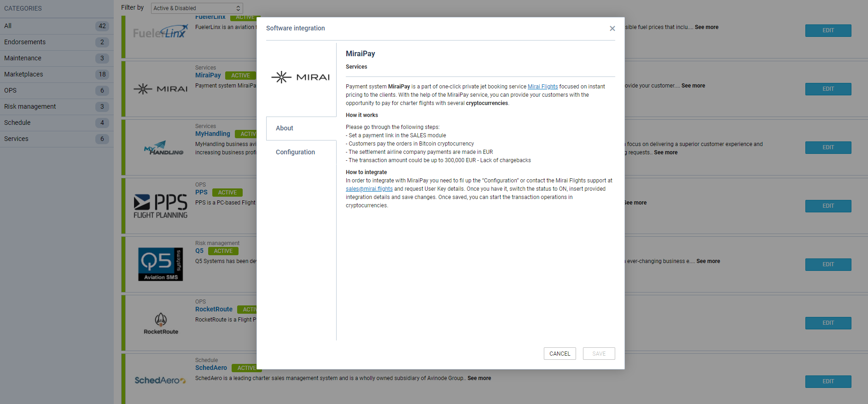Image resolution: width=868 pixels, height=404 pixels.
Task: Click the 'Software integration' dialog title
Action: coord(295,28)
